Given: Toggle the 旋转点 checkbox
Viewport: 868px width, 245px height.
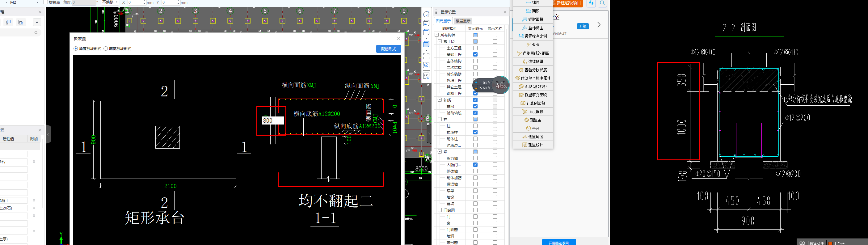Looking at the screenshot, I should tap(46, 2).
